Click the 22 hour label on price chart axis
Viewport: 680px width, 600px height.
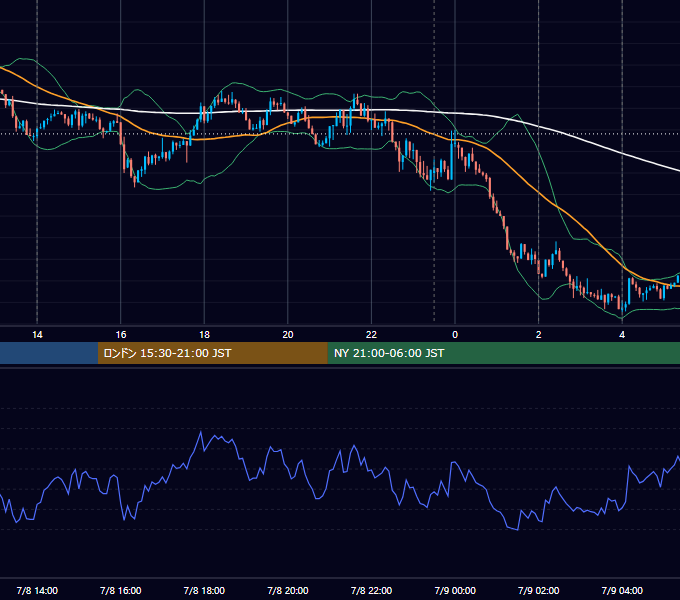click(x=371, y=335)
